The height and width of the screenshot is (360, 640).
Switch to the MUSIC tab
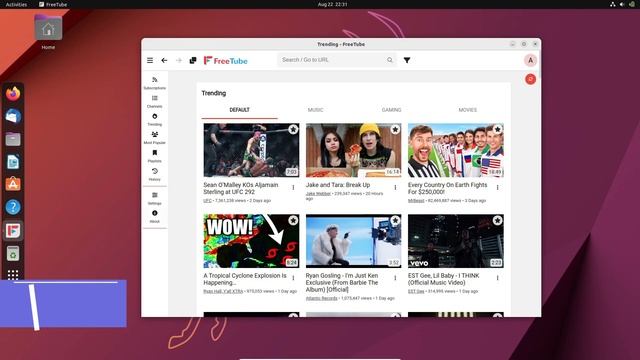[316, 110]
